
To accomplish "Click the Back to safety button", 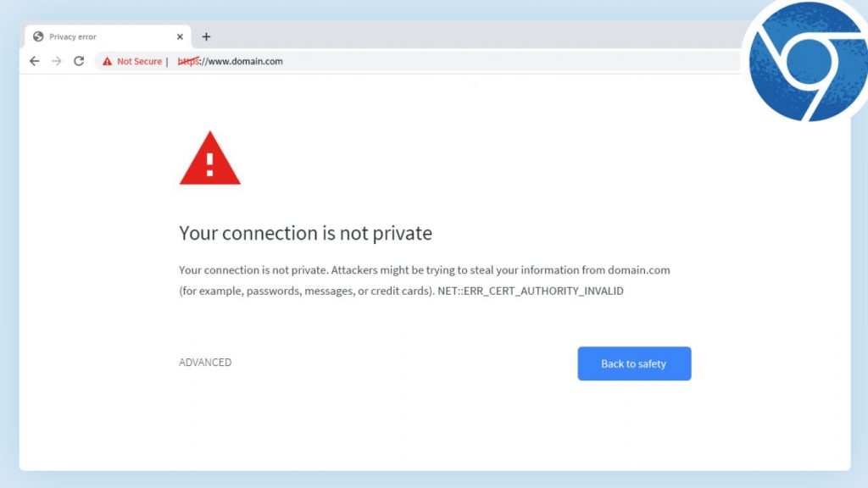I will click(634, 363).
